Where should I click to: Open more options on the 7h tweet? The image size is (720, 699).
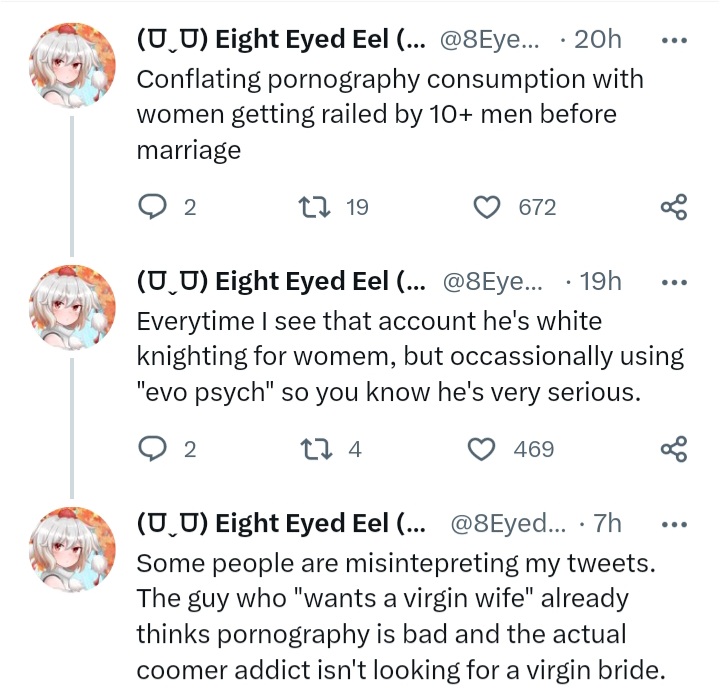click(675, 524)
